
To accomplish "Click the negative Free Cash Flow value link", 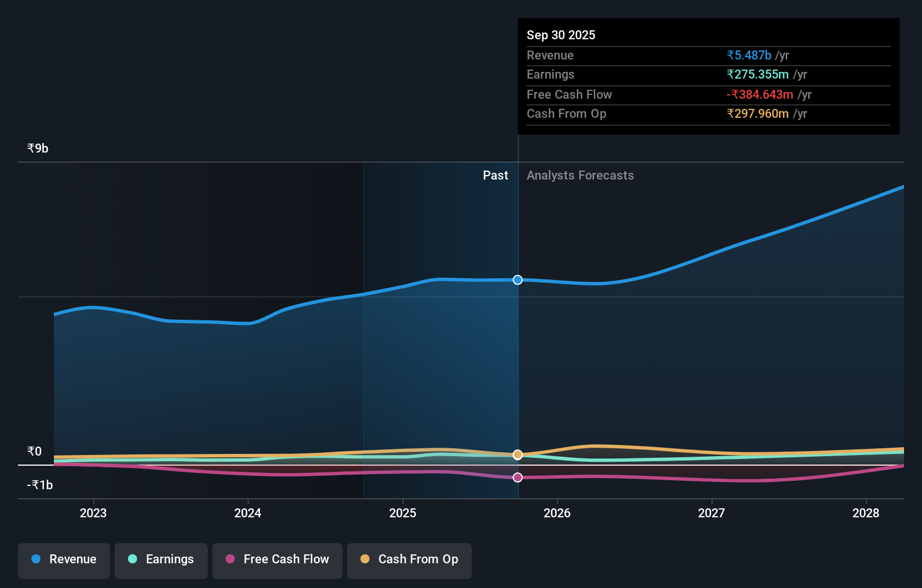I will pos(760,94).
